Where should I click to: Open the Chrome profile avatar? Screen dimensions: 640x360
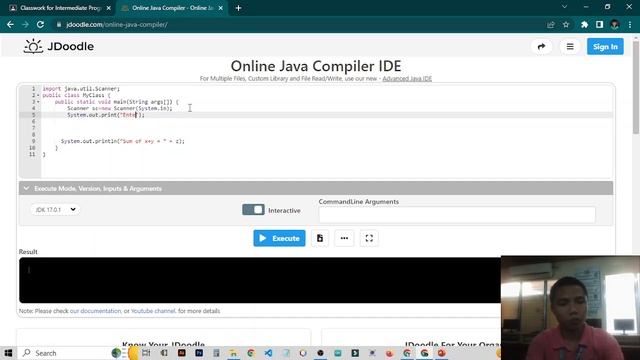point(615,24)
